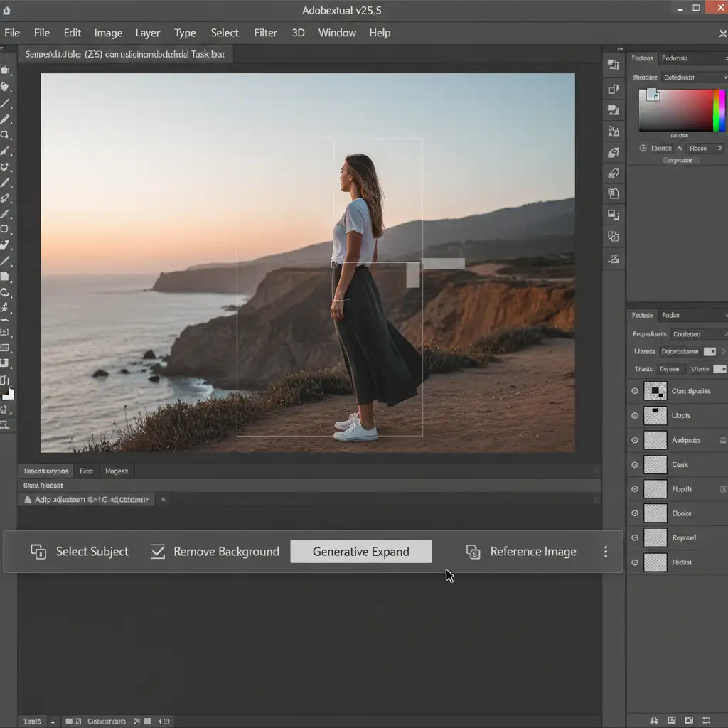
Task: Select the Repreel layer thumbnail
Action: (x=655, y=538)
